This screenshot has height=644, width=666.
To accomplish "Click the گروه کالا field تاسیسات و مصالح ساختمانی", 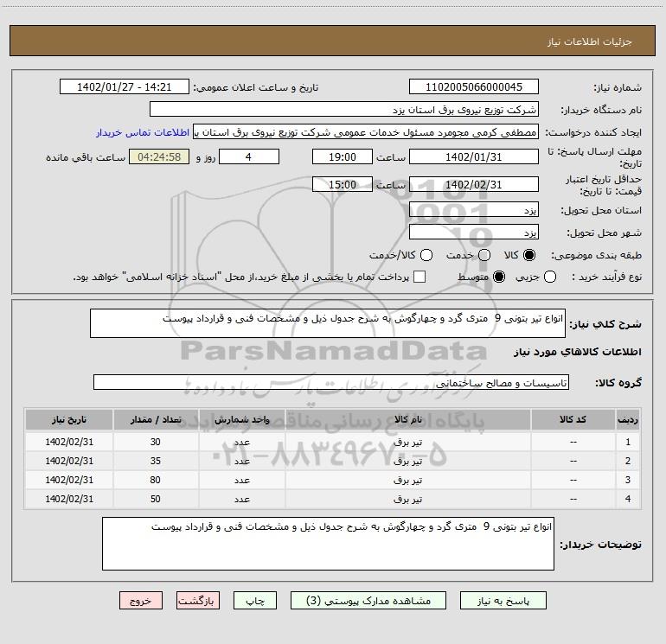I will [331, 382].
